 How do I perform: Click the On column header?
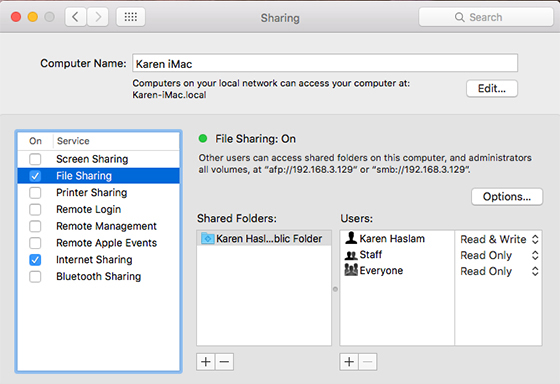(35, 141)
